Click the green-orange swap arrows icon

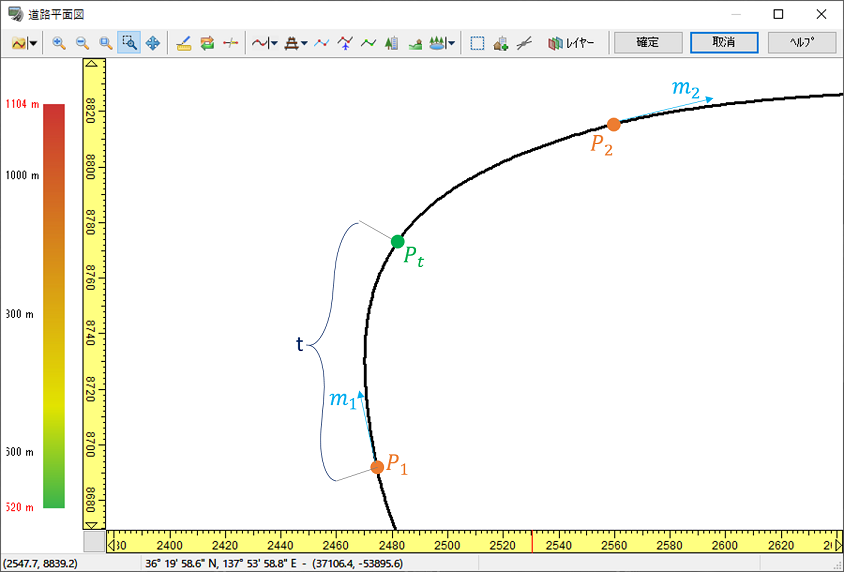(207, 43)
